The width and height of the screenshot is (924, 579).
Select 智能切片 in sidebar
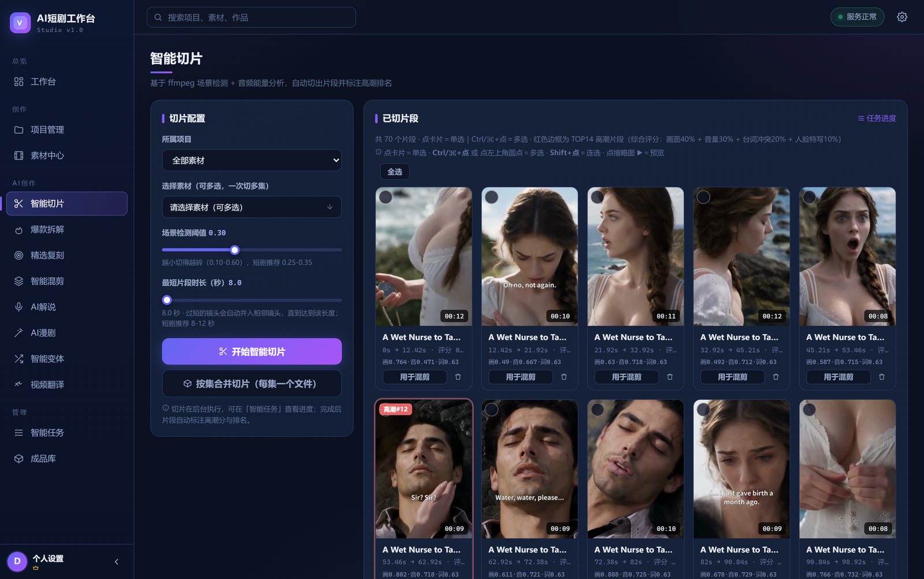(x=67, y=203)
